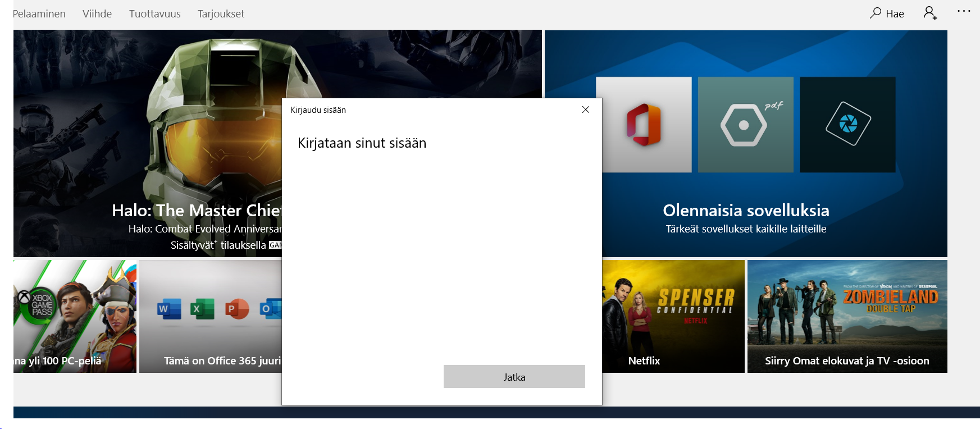Open the Tuottavuus tab
Image resolution: width=980 pixels, height=429 pixels.
(155, 13)
